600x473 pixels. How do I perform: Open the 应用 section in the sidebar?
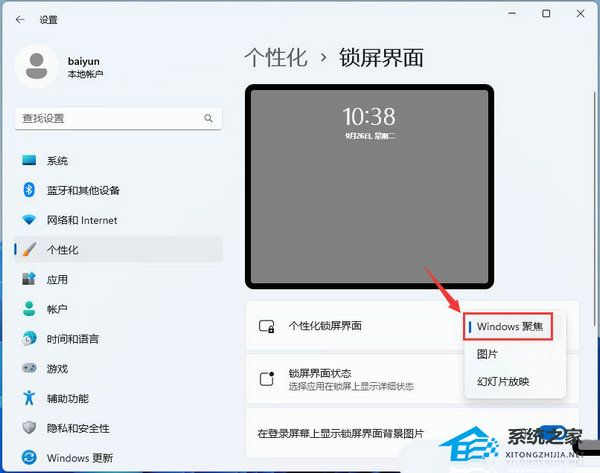(57, 279)
